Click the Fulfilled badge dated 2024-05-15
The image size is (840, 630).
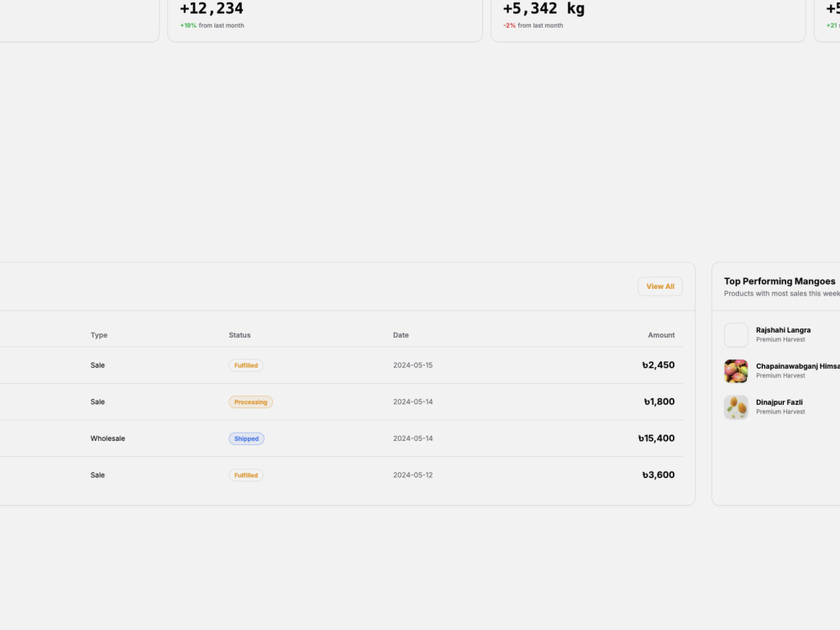tap(246, 365)
